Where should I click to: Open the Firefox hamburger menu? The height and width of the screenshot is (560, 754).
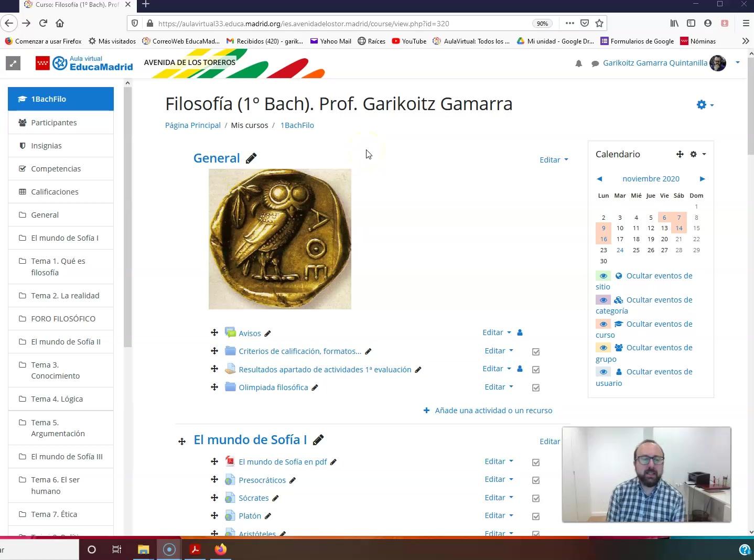(x=746, y=23)
